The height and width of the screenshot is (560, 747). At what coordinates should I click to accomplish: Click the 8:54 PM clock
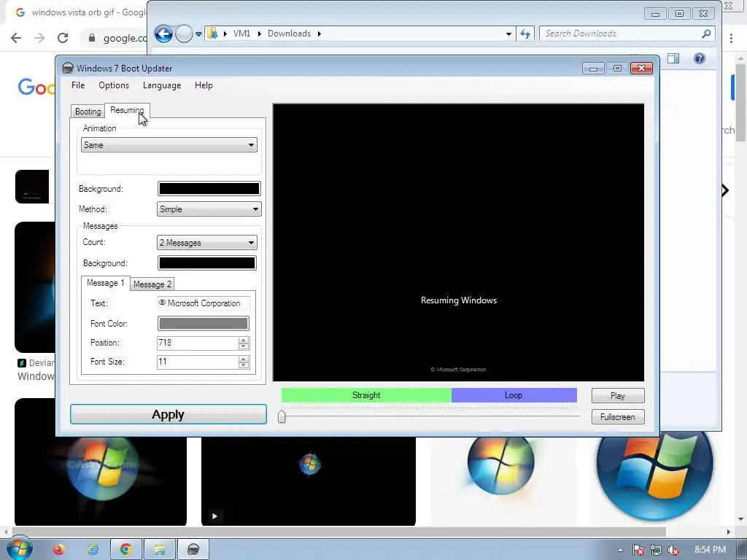click(x=710, y=550)
